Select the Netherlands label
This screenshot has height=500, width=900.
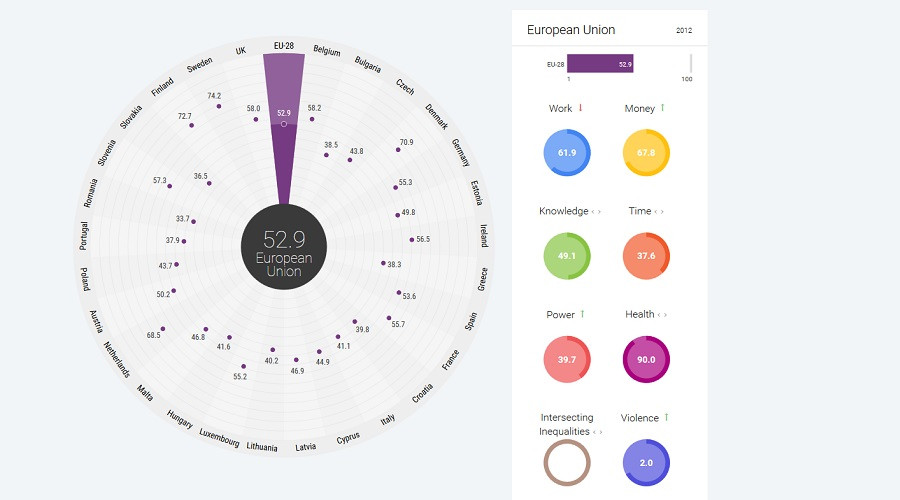(x=117, y=360)
